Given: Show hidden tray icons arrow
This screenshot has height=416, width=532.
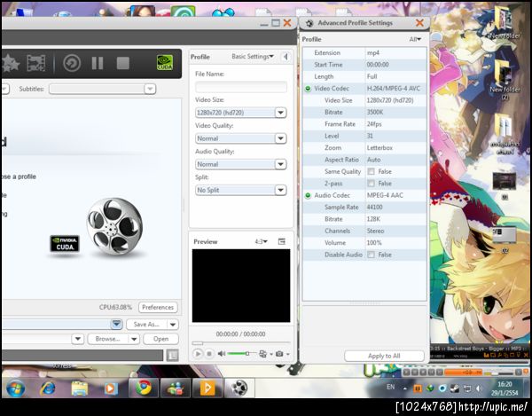Looking at the screenshot, I should point(405,389).
